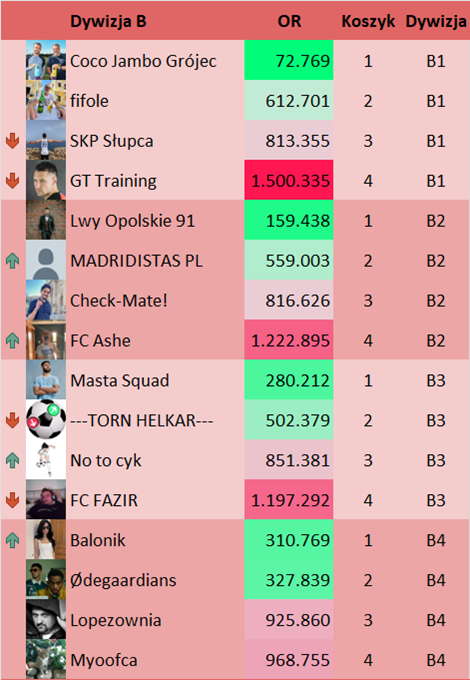The height and width of the screenshot is (680, 470).
Task: Select the Ødegaardians team name
Action: tap(123, 580)
